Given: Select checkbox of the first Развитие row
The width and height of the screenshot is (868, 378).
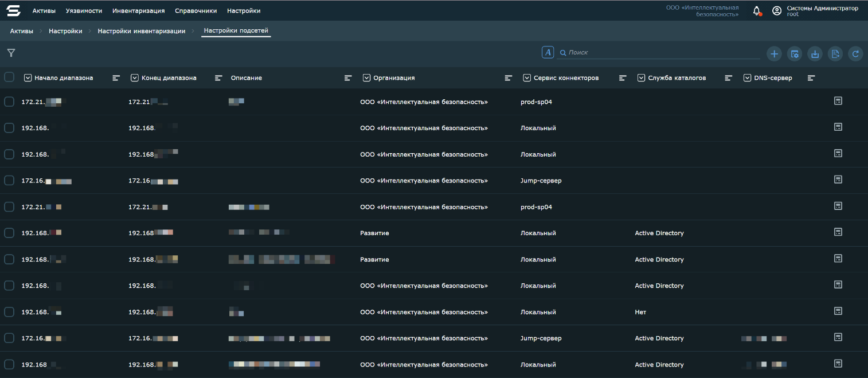Looking at the screenshot, I should (9, 233).
